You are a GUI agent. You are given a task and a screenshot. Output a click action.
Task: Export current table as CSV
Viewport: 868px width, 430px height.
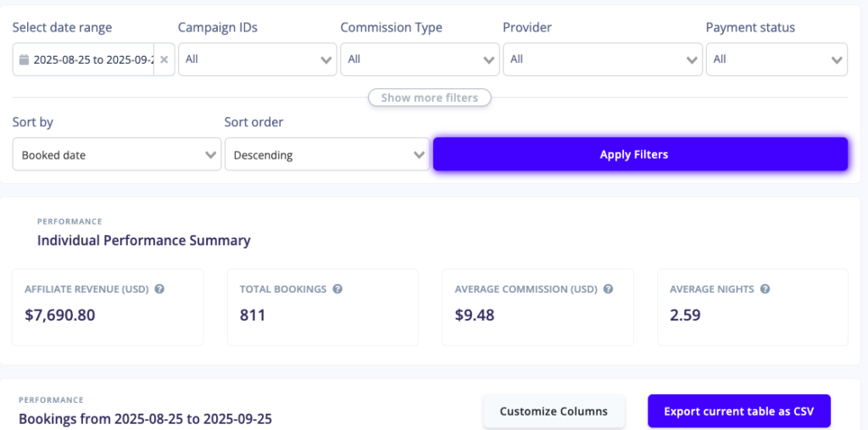tap(738, 411)
